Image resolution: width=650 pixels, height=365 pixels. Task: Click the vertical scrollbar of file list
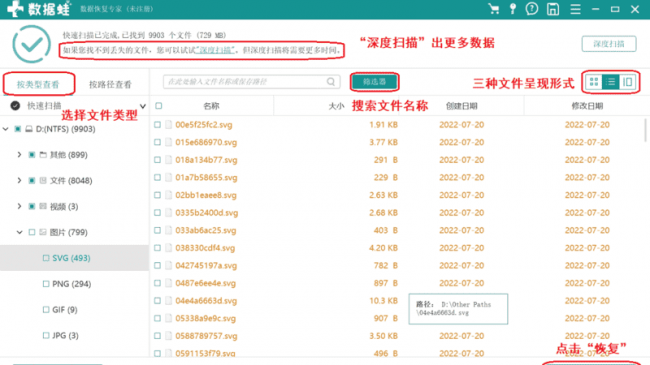point(645,131)
